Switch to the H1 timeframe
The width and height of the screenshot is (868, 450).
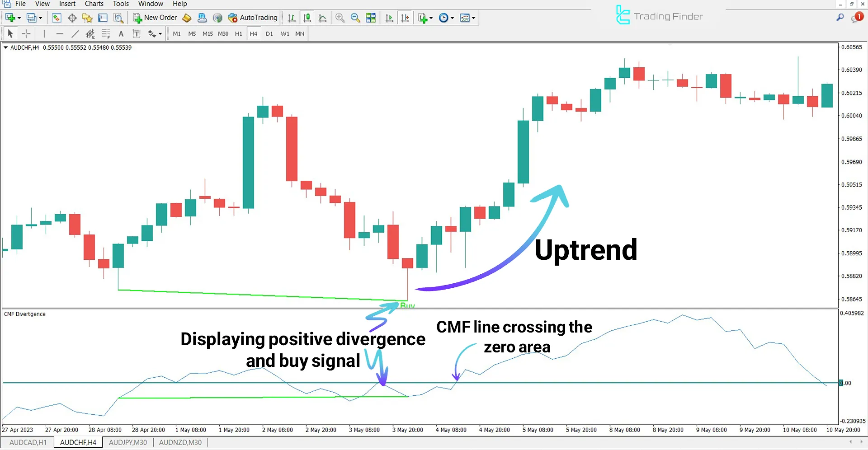[x=238, y=34]
